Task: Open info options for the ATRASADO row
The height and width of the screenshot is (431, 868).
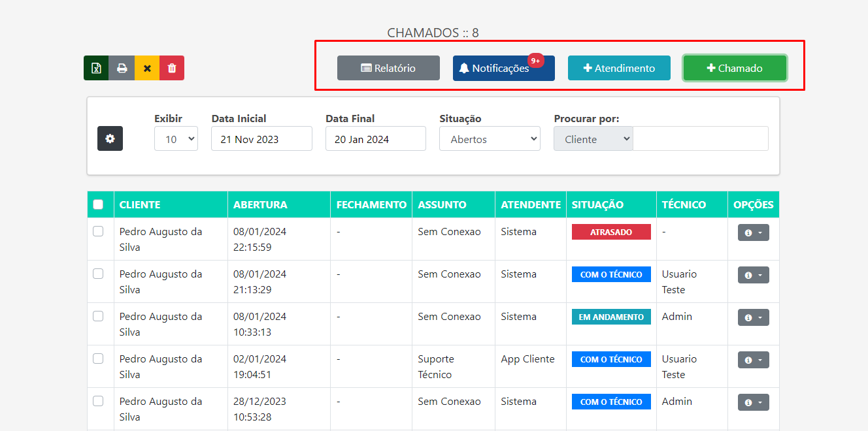Action: (753, 232)
